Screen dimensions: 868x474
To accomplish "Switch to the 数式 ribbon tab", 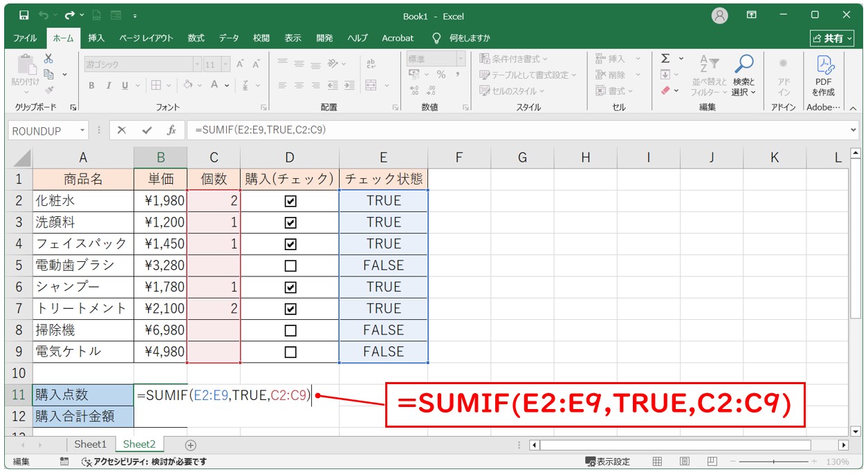I will coord(196,38).
